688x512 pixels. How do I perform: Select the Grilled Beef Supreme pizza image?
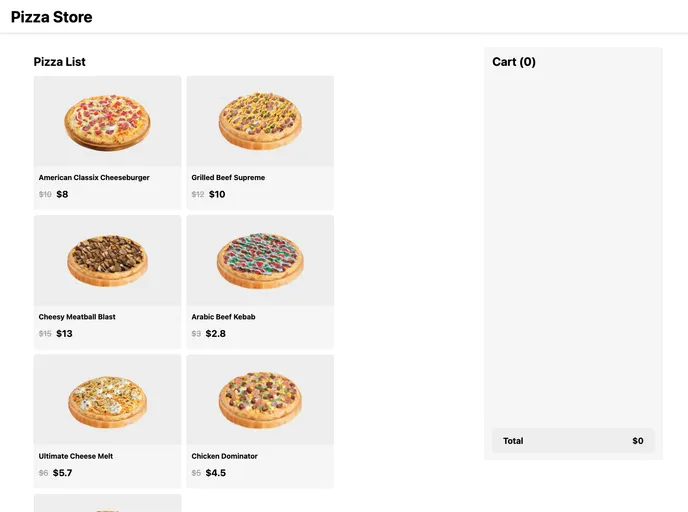260,122
